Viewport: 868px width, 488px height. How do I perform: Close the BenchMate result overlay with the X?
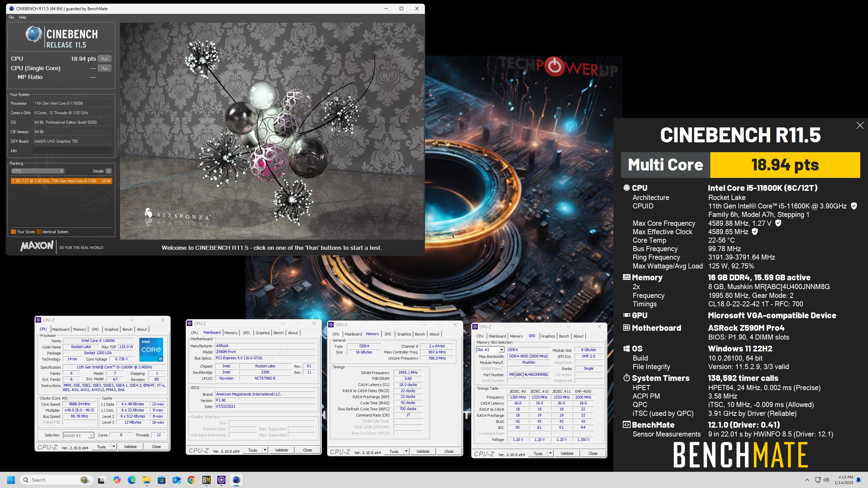coord(860,125)
